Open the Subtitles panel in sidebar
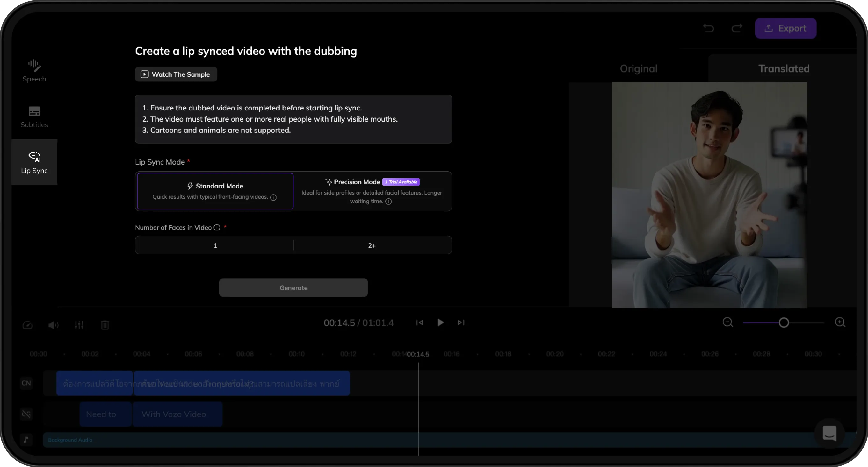Viewport: 868px width, 467px height. [34, 117]
